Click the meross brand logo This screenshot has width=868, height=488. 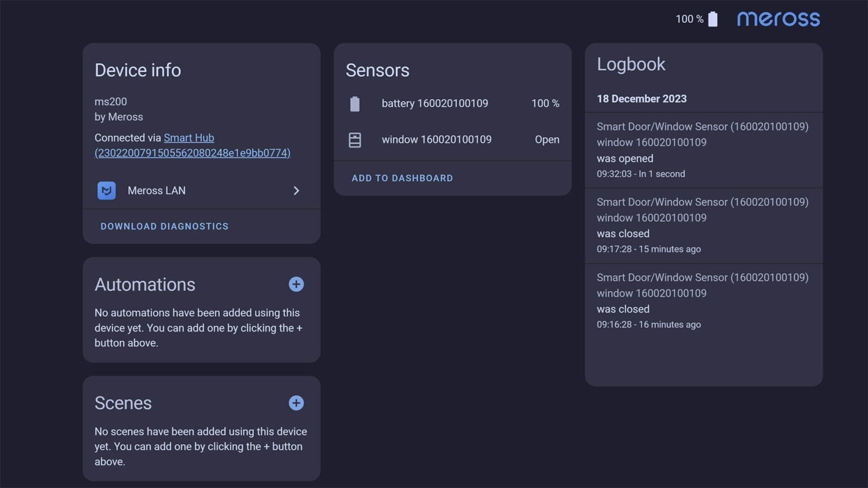(778, 19)
